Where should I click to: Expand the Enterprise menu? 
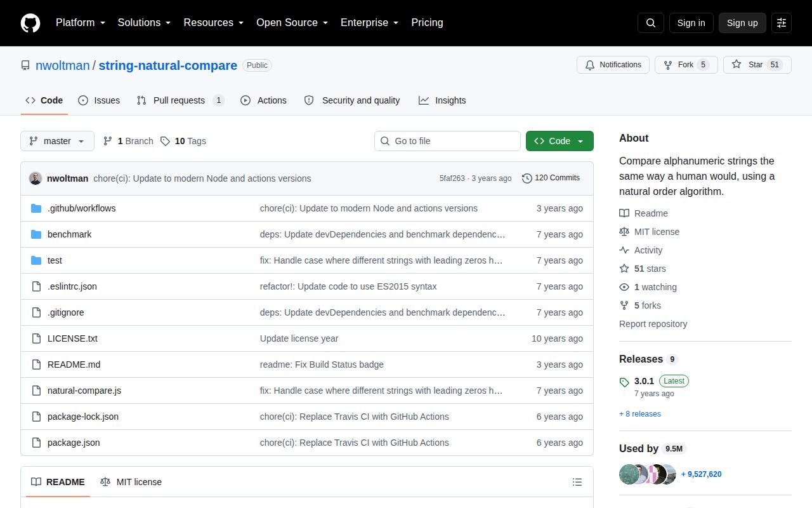coord(370,23)
